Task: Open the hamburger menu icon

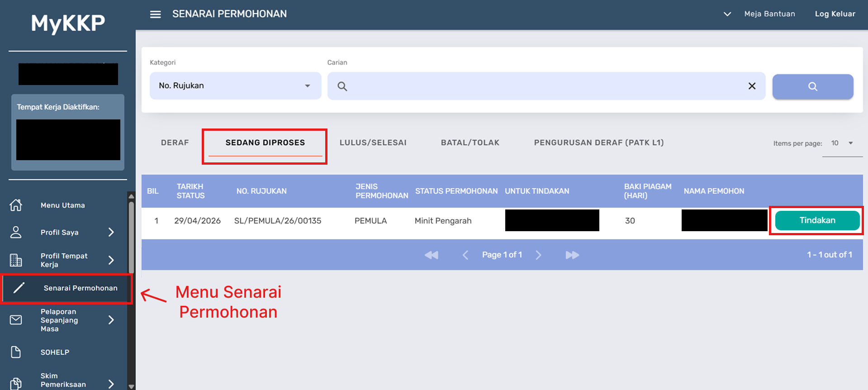Action: coord(155,14)
